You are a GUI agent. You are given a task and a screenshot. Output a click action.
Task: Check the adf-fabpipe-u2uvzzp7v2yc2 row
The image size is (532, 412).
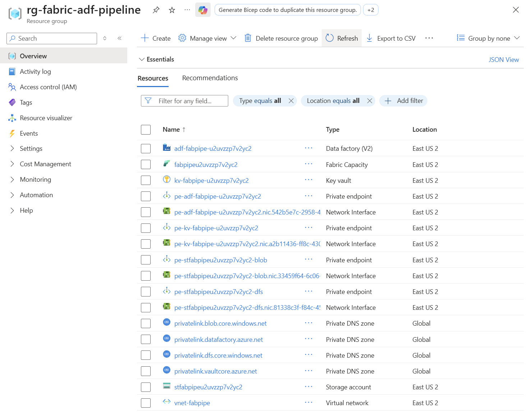coord(146,148)
